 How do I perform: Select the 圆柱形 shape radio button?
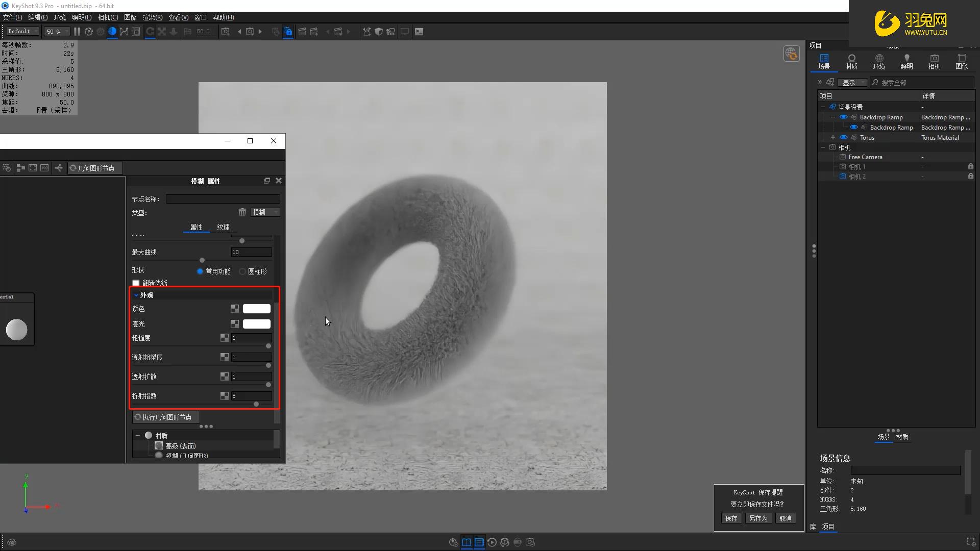click(242, 271)
